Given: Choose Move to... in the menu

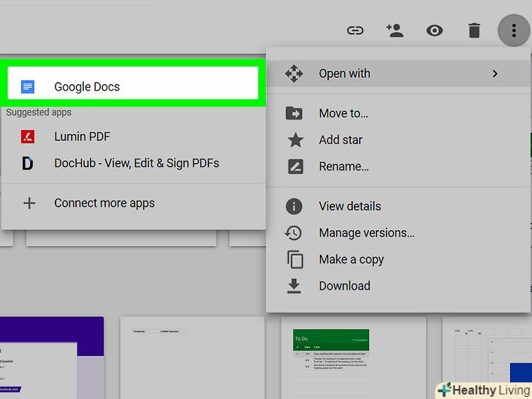Looking at the screenshot, I should click(x=398, y=113).
